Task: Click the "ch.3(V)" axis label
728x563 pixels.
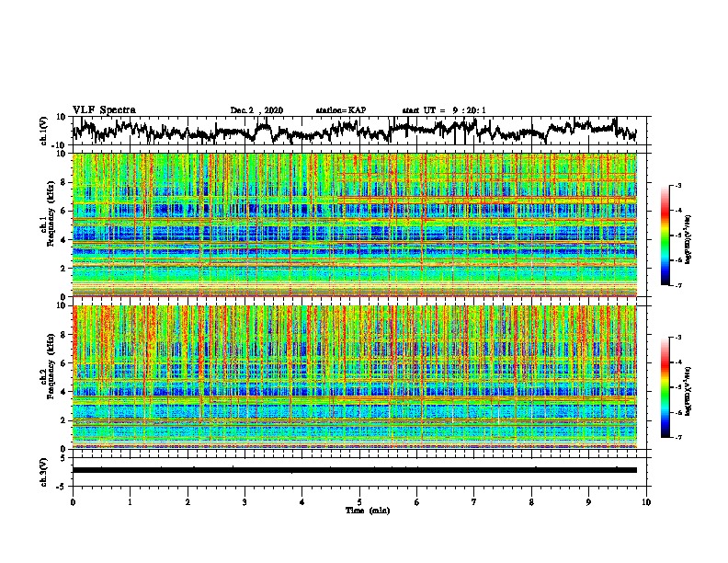Action: coord(44,472)
